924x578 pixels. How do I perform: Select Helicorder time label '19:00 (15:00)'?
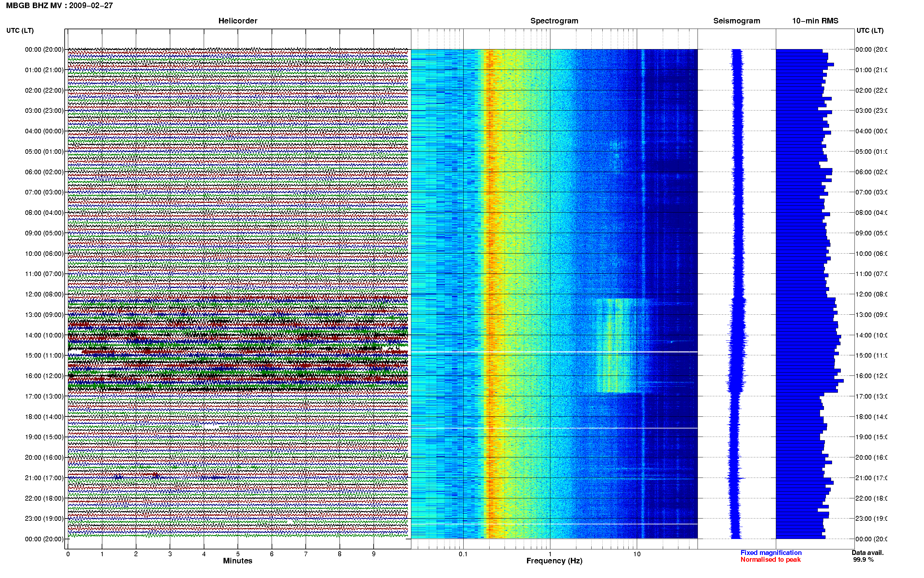tap(44, 437)
